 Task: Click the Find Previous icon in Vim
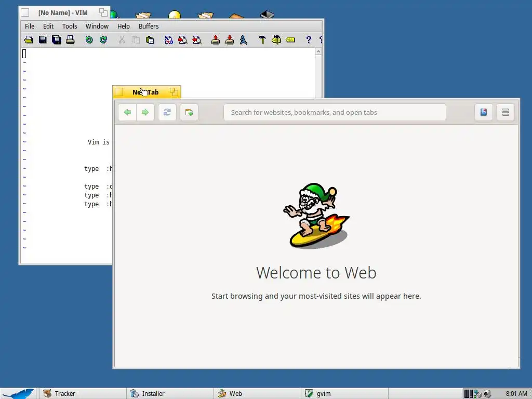197,40
